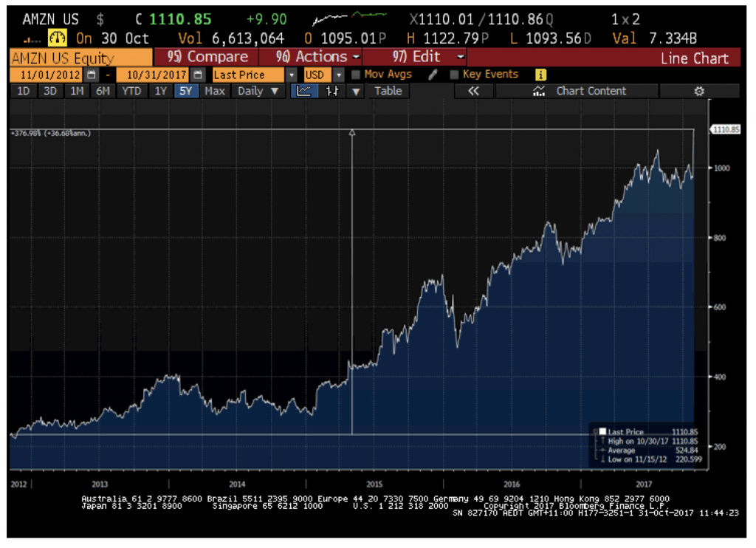This screenshot has height=548, width=756.
Task: Open the end date calendar picker after 10/31/2017
Action: pos(197,75)
